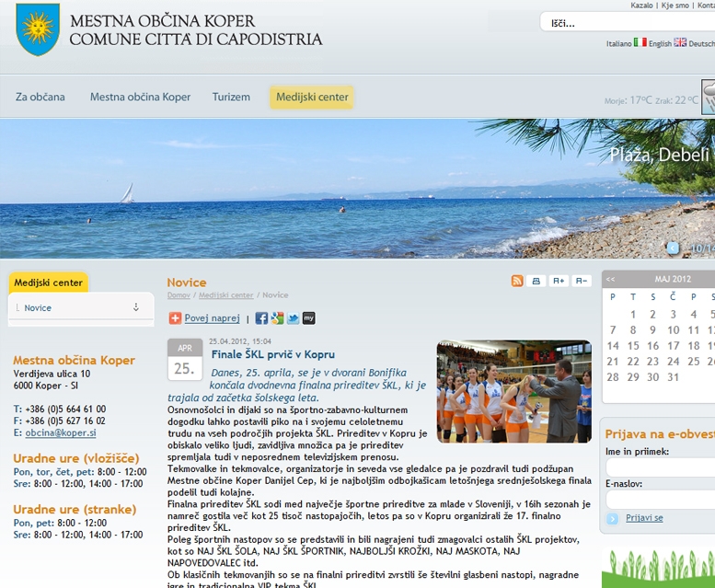Focus the Ime in priimek field
This screenshot has height=588, width=715.
coord(661,467)
